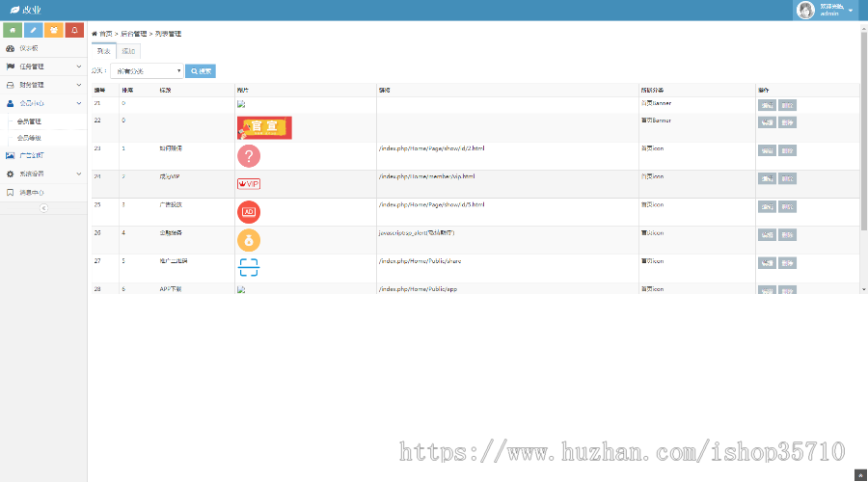Click the delete button for row 23
The height and width of the screenshot is (482, 868).
click(x=787, y=150)
